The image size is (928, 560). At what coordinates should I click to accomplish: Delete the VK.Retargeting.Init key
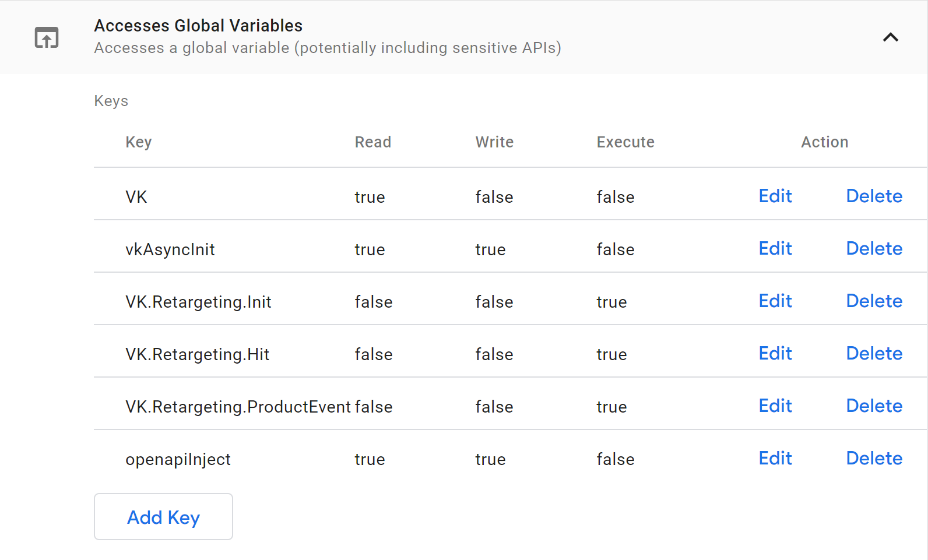coord(874,301)
